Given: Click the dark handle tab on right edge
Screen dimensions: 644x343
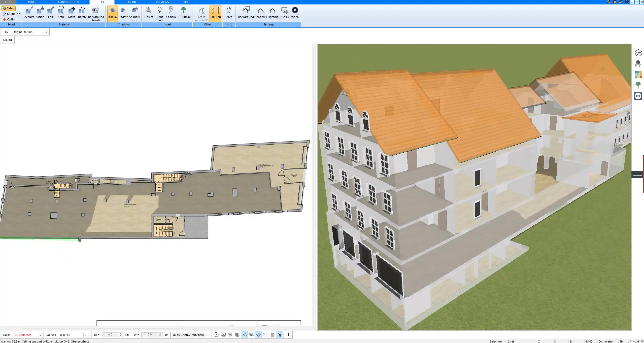Looking at the screenshot, I should (637, 174).
